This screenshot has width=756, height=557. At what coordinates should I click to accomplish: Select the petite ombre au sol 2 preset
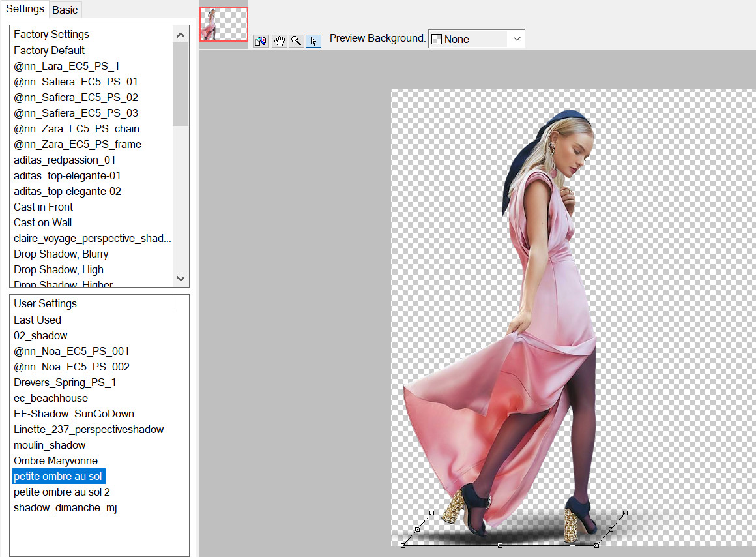(x=62, y=492)
